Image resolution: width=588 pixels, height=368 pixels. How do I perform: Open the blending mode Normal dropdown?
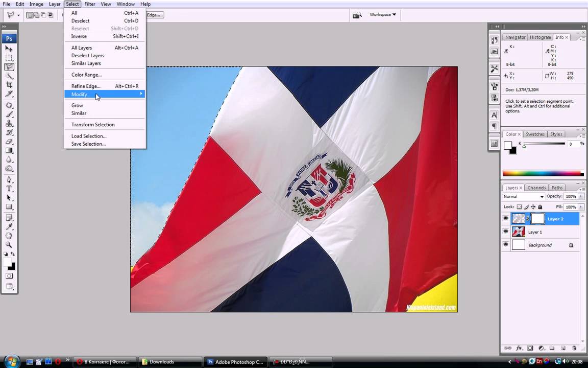[524, 196]
